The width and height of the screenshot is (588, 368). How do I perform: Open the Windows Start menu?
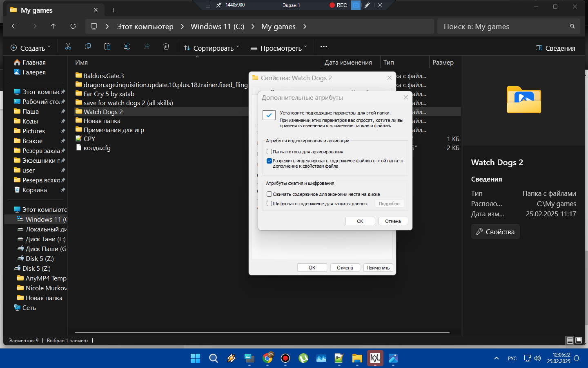196,359
